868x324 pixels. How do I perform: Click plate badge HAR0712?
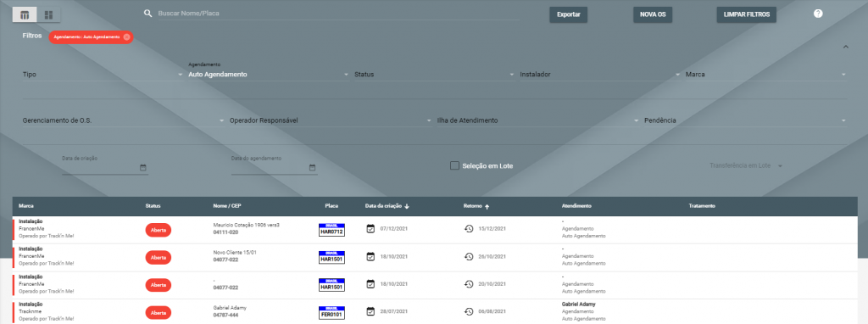pos(331,229)
